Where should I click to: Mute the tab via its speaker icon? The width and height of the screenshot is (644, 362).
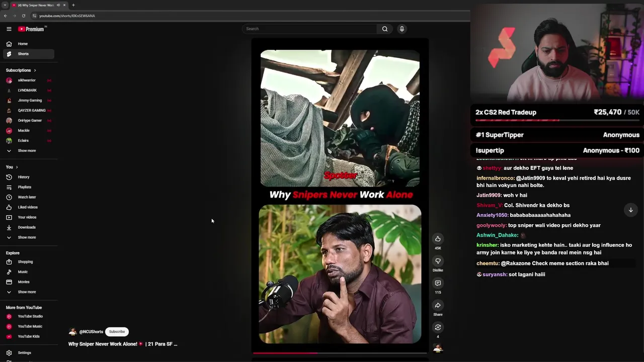click(58, 5)
